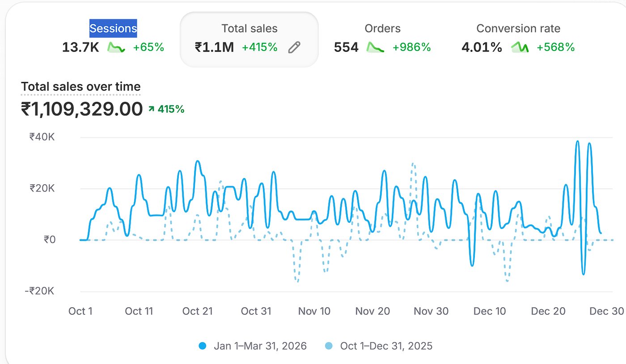The width and height of the screenshot is (626, 364).
Task: Click the 'Oct 1–Dec 31, 2025' legend label
Action: [x=386, y=346]
